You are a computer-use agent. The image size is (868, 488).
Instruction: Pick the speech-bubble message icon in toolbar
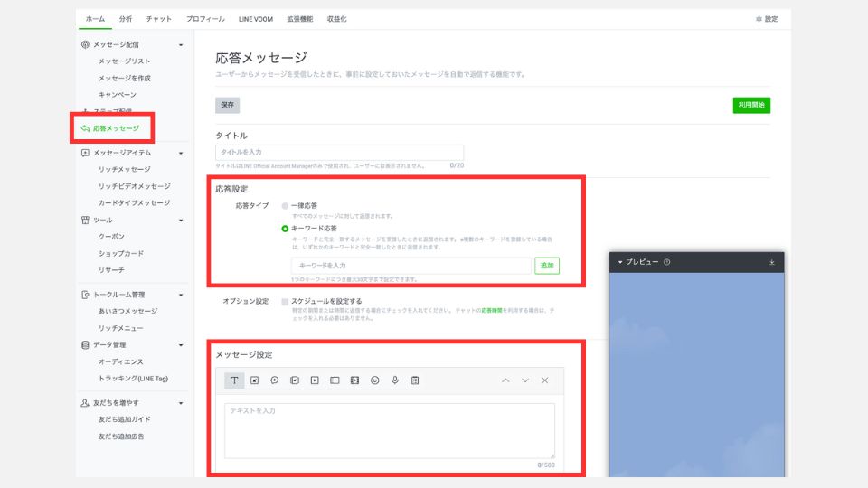tap(275, 380)
